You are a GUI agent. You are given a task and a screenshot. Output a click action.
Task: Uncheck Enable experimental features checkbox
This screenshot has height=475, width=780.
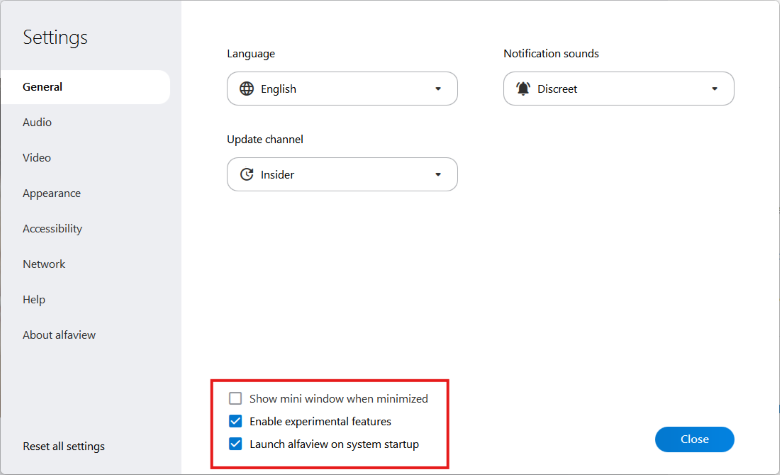236,421
